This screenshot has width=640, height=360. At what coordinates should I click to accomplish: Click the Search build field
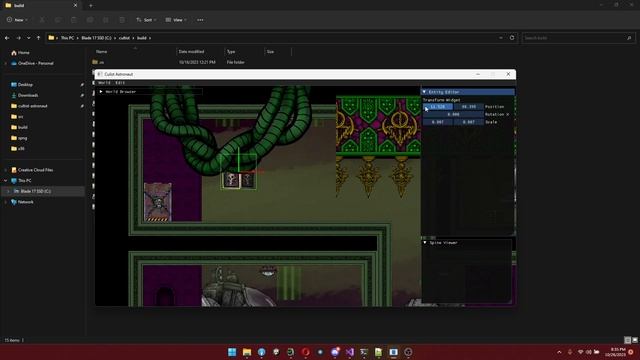pos(577,38)
